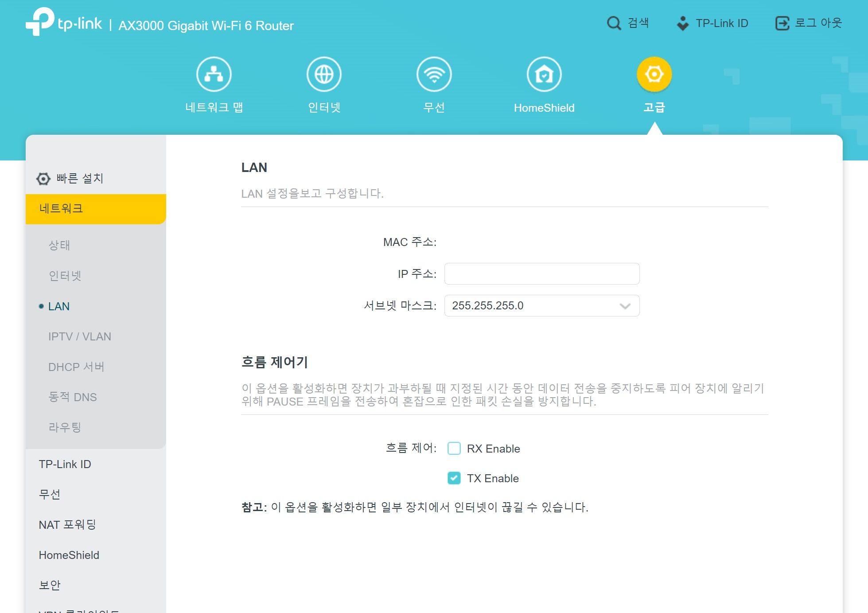This screenshot has width=868, height=613.
Task: Click the TX Enable label text
Action: coord(493,478)
